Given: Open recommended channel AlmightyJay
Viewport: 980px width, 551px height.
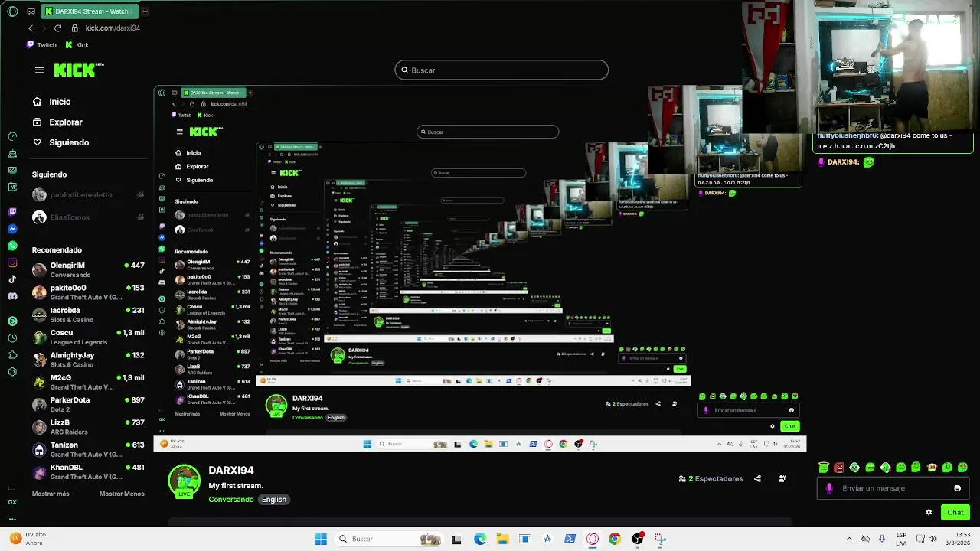Looking at the screenshot, I should tap(88, 360).
